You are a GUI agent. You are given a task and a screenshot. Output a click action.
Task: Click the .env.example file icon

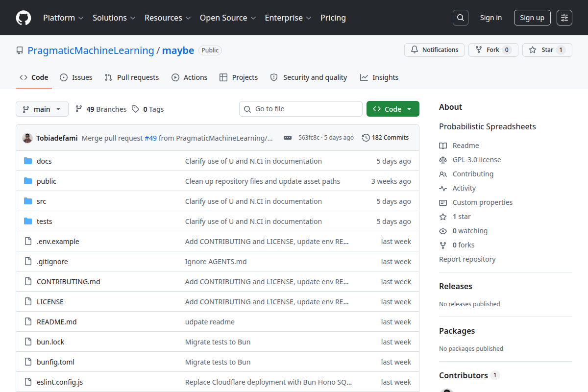coord(28,242)
